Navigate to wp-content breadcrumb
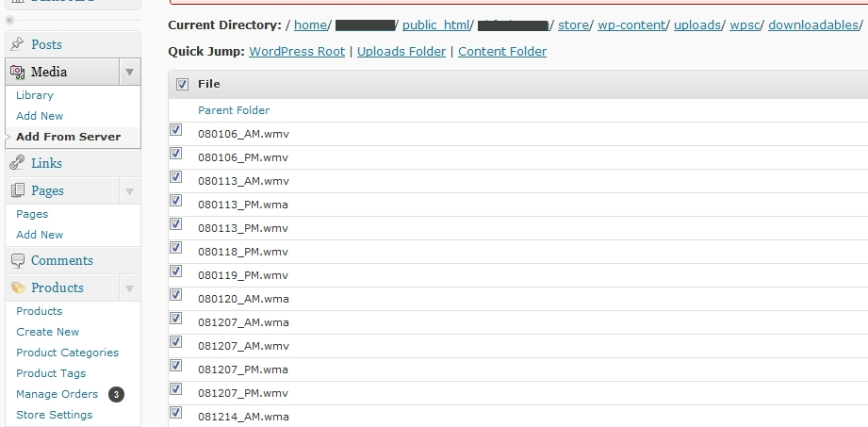868x427 pixels. (631, 25)
